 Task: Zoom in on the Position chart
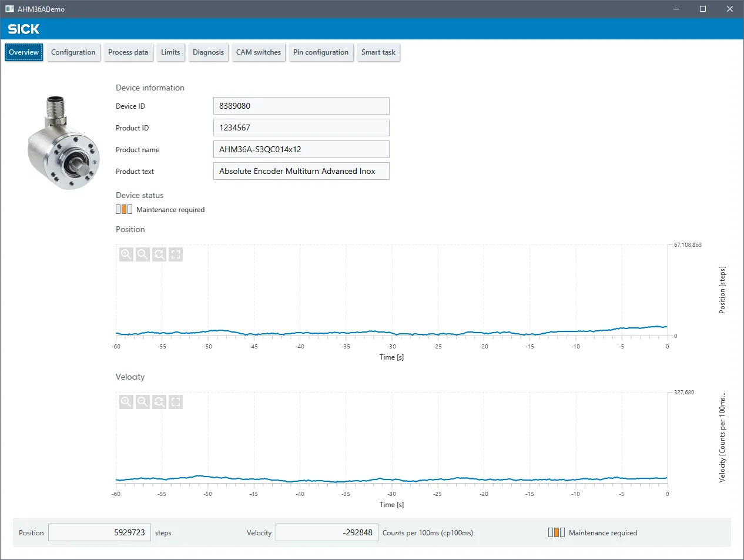[126, 254]
